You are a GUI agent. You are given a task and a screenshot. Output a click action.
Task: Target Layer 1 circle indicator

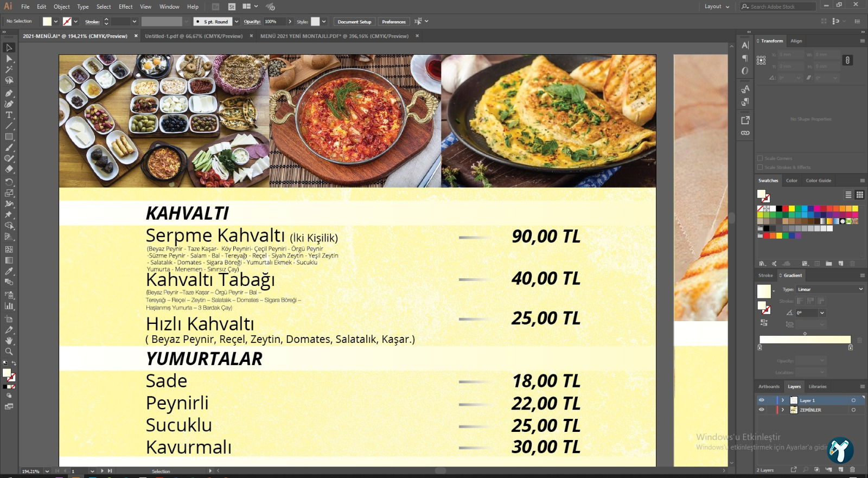[x=853, y=400]
